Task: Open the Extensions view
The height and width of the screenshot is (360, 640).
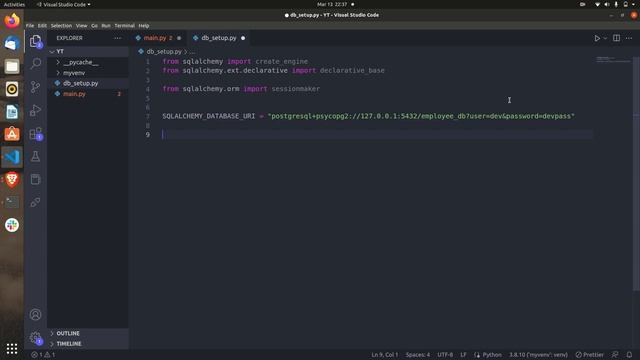Action: [x=36, y=133]
